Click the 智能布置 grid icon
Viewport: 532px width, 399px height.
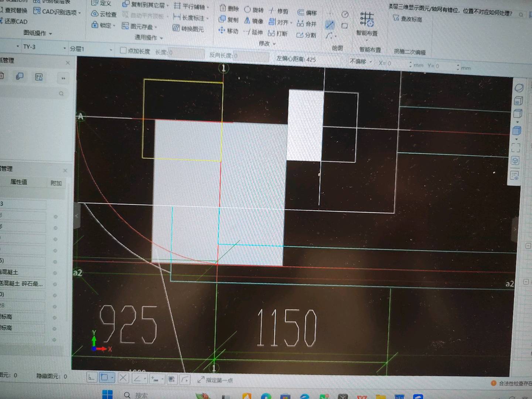367,19
